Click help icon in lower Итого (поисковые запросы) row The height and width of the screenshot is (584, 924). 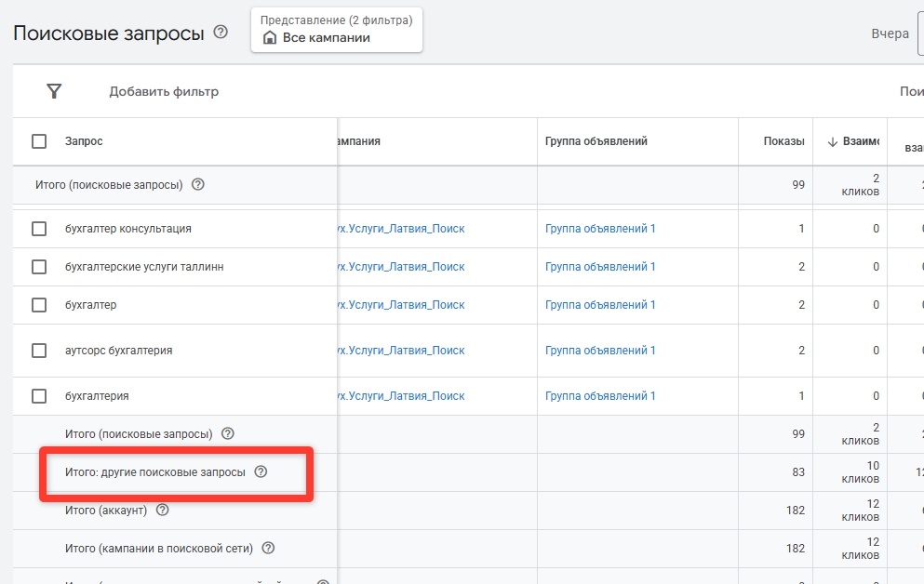click(x=227, y=433)
